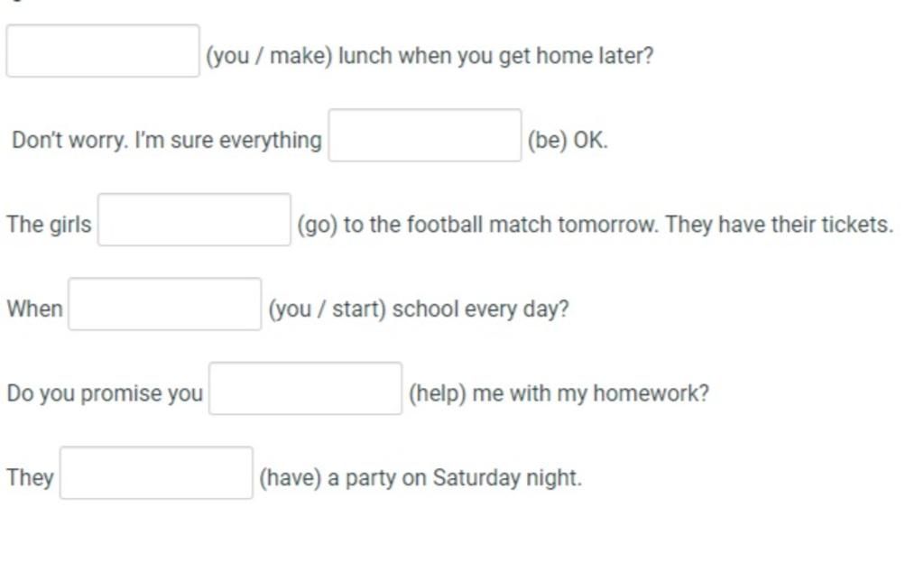
Task: Click the "The girls" label
Action: 49,225
